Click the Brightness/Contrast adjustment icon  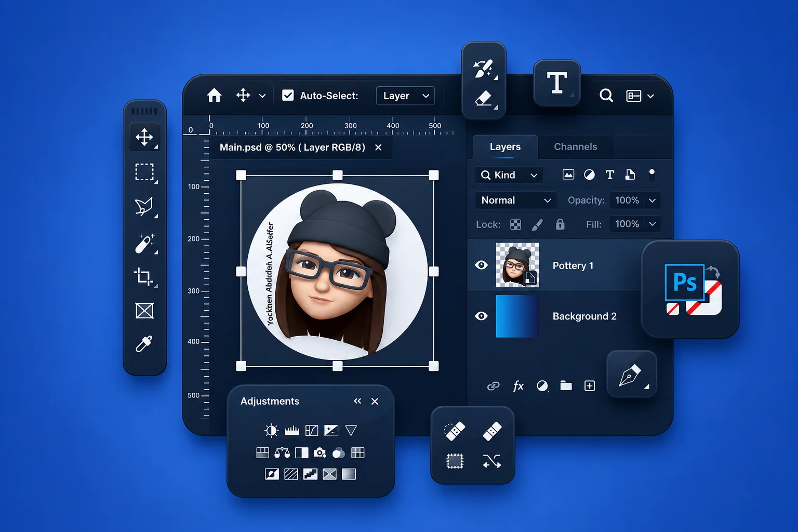tap(271, 430)
